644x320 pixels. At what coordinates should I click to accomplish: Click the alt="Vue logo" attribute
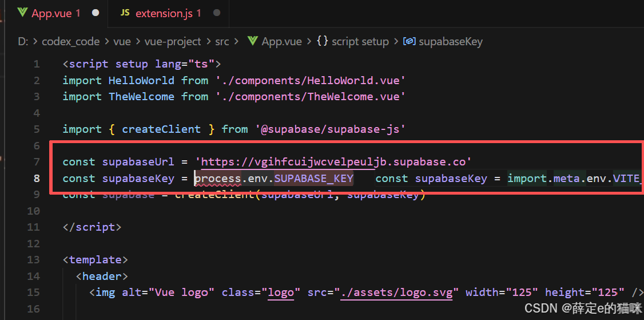point(168,293)
